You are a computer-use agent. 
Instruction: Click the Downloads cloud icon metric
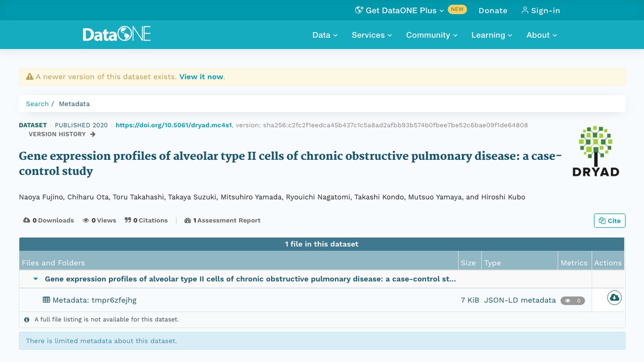pos(27,220)
